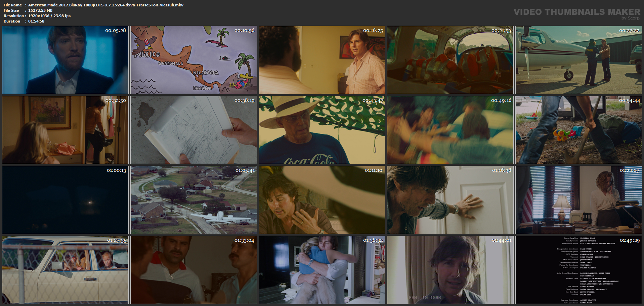Click the file name American.Made.2017 text
The height and width of the screenshot is (306, 644).
106,5
